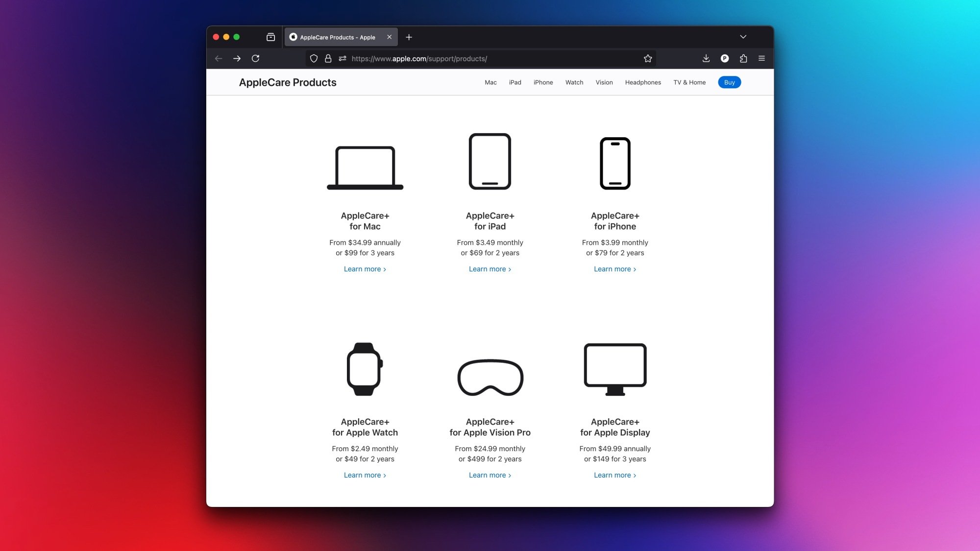
Task: Click the yellow minimize window button
Action: 226,37
